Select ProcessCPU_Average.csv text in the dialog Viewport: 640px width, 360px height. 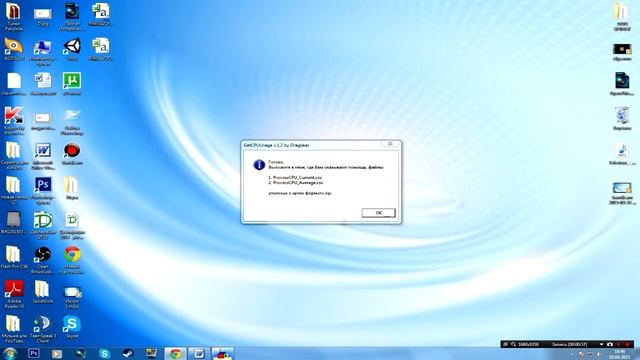298,183
